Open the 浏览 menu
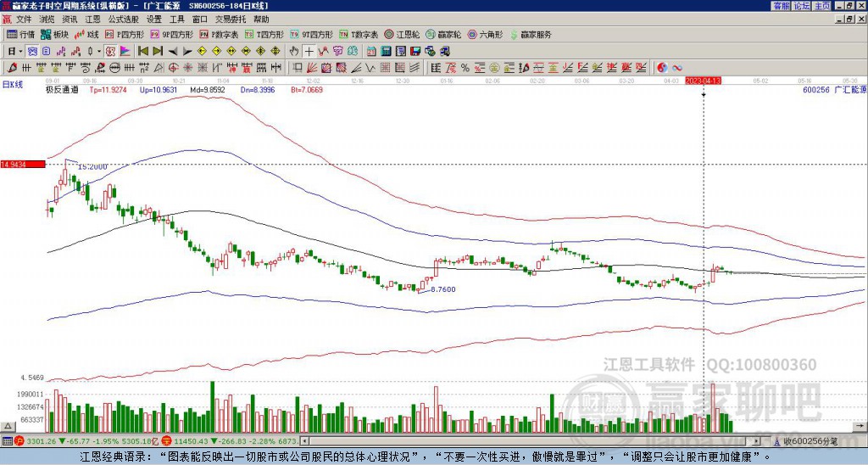 point(47,20)
